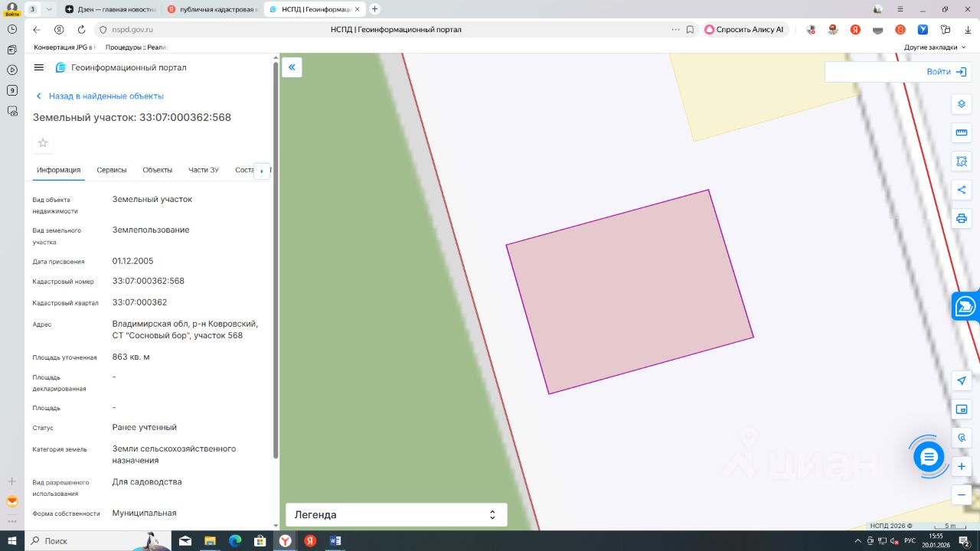Open Microsoft Edge from the taskbar
The height and width of the screenshot is (551, 980).
tap(235, 540)
